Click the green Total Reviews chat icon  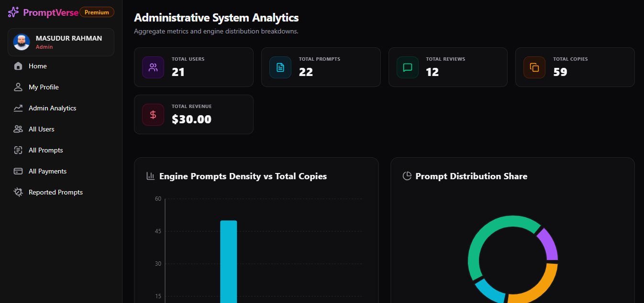point(408,67)
